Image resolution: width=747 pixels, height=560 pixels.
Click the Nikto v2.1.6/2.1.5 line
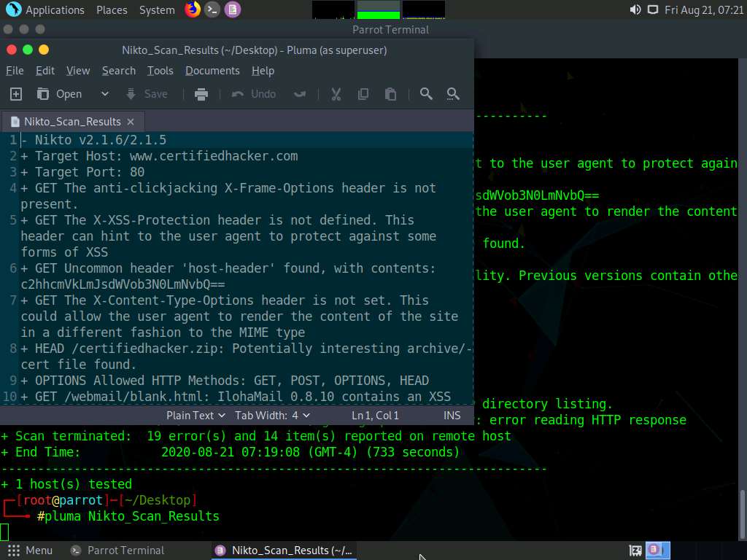tap(94, 140)
